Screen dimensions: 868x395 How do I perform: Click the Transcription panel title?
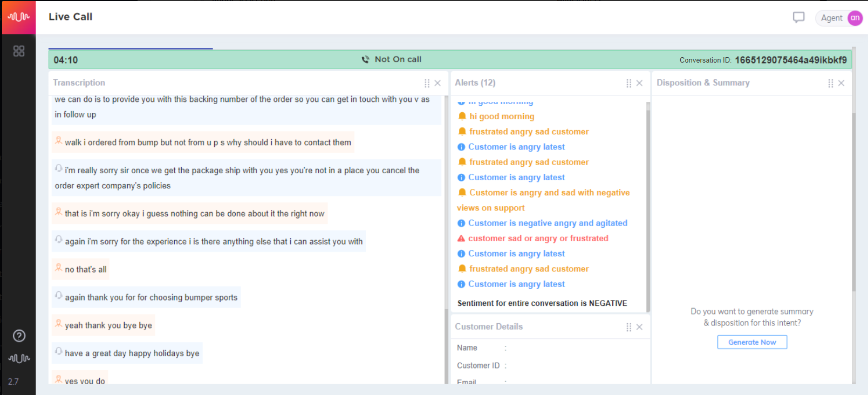79,83
